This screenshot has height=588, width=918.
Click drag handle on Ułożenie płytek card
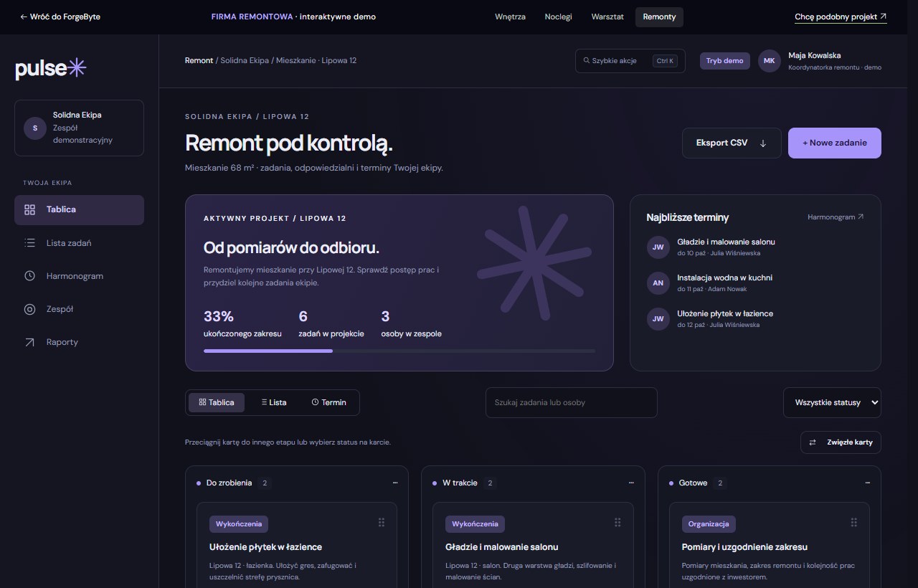pos(382,523)
